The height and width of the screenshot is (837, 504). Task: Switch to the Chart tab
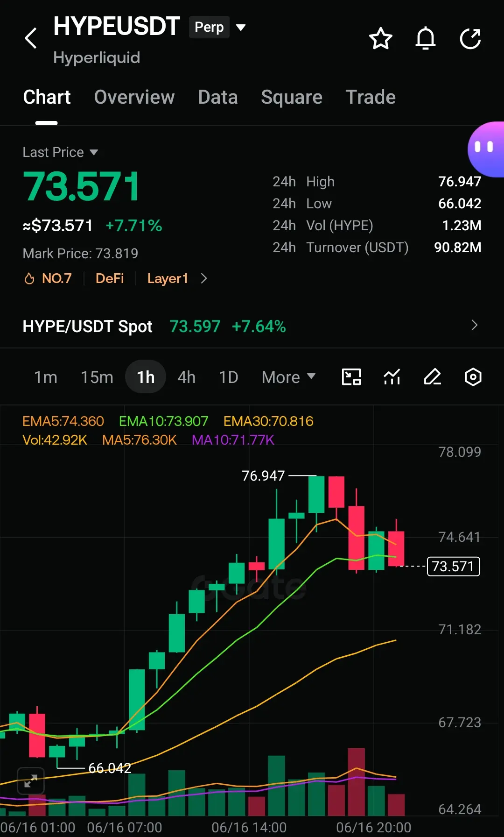pos(47,97)
